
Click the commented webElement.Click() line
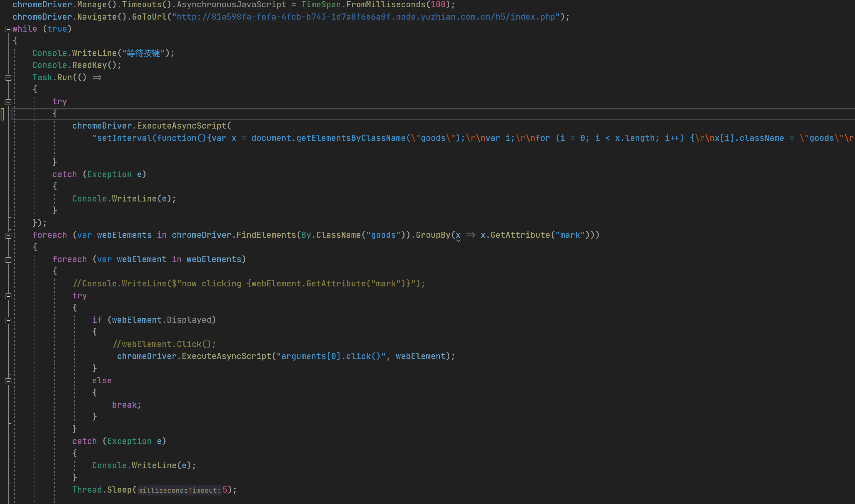164,344
